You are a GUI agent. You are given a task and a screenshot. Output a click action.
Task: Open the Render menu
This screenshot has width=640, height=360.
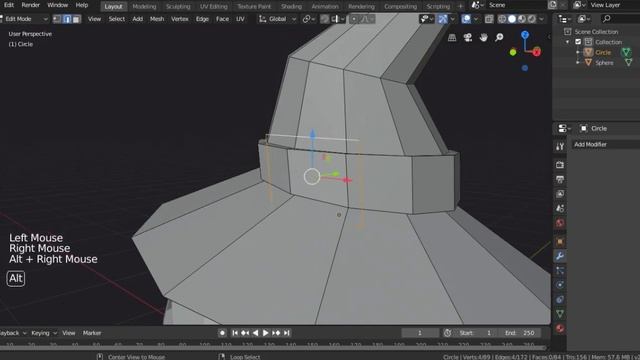[x=31, y=5]
